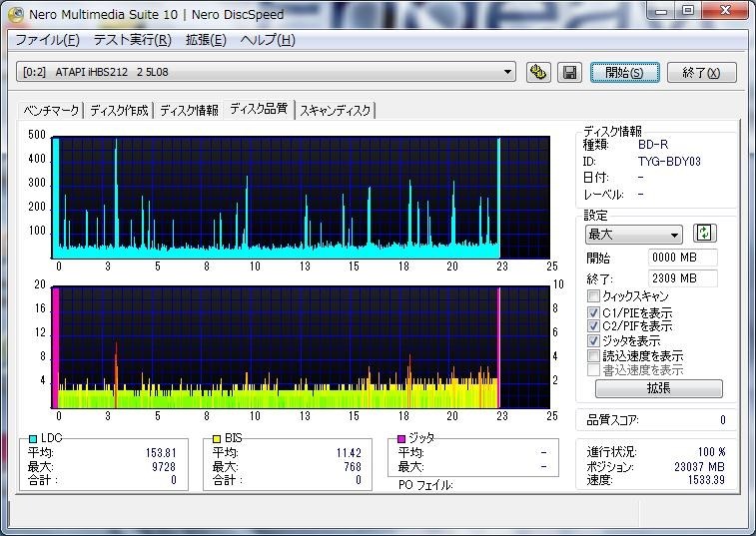Click the disc type BD-R
Image resolution: width=756 pixels, height=536 pixels.
653,145
